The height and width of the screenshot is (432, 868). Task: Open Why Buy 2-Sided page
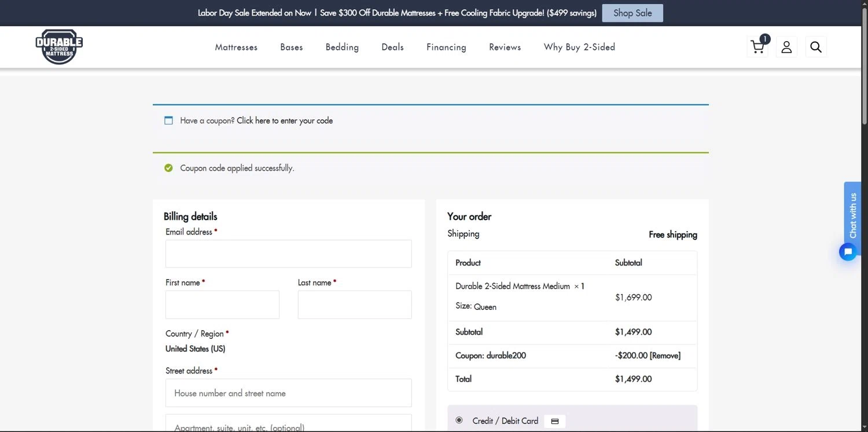tap(579, 47)
